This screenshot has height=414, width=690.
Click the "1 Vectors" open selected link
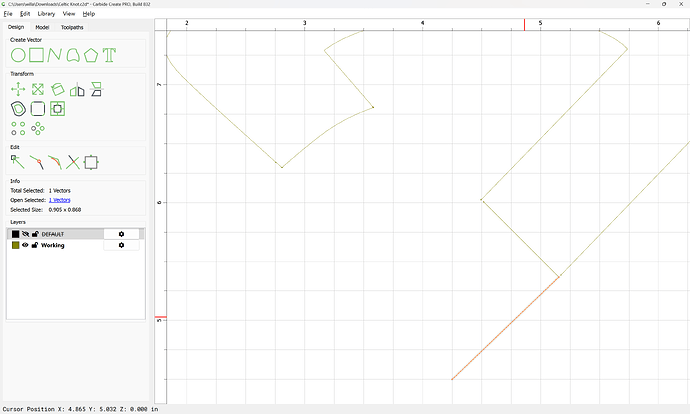61,200
